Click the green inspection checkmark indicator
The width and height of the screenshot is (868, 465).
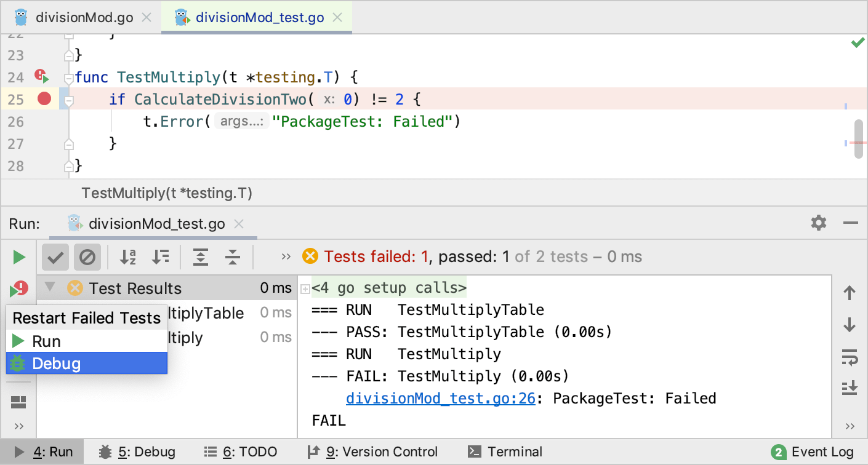858,42
